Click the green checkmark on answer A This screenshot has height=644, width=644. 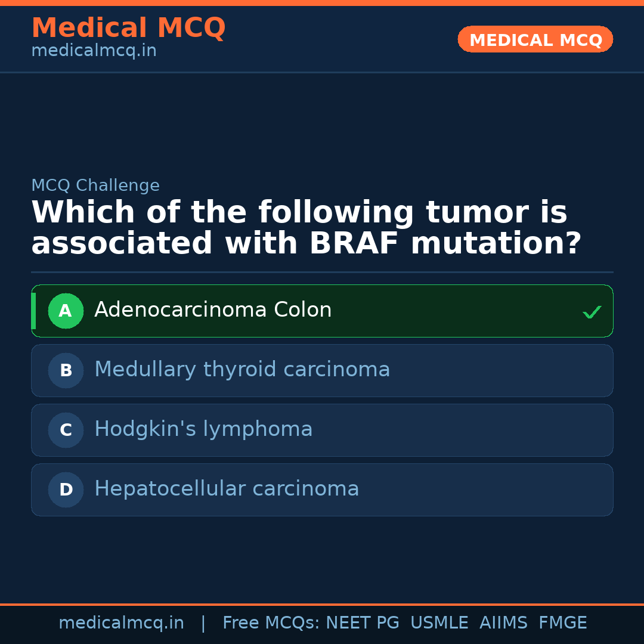pos(592,312)
